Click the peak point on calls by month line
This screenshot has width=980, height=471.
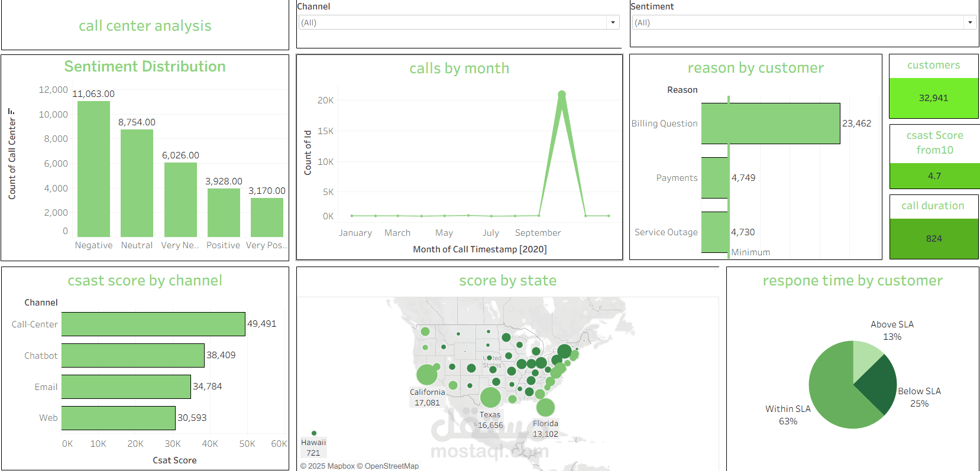point(562,94)
